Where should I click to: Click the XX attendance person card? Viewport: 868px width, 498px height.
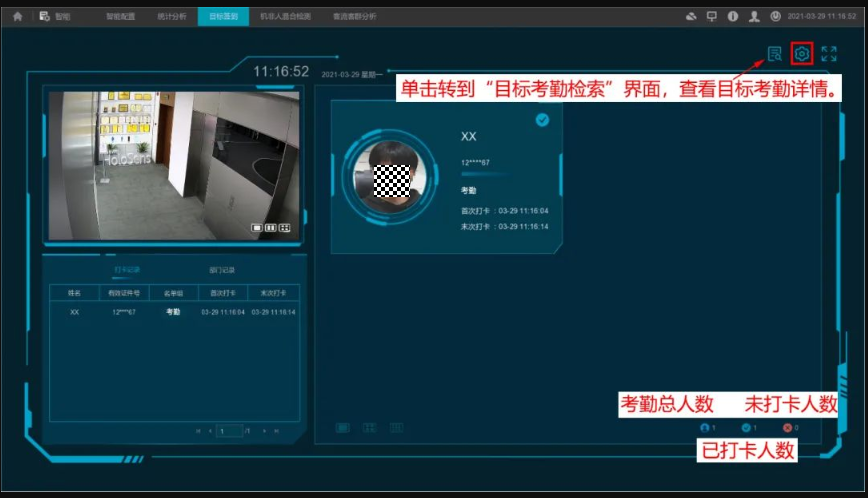(447, 176)
